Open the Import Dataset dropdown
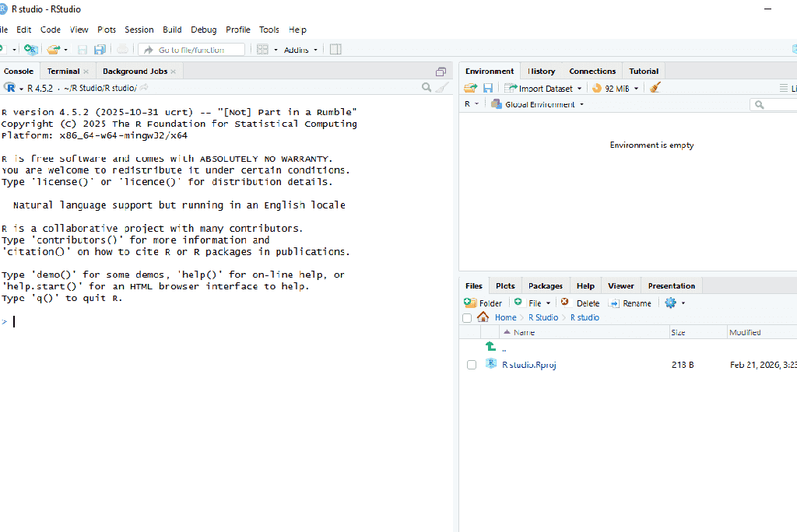The height and width of the screenshot is (532, 797). point(542,89)
